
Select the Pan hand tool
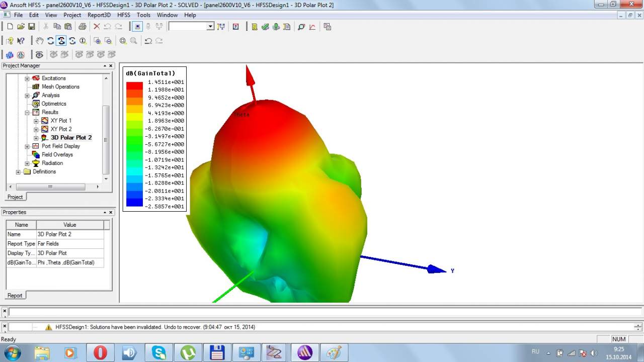click(39, 41)
